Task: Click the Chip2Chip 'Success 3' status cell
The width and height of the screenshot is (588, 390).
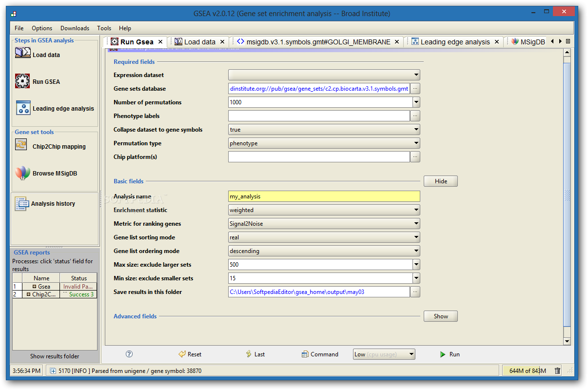Action: [78, 294]
